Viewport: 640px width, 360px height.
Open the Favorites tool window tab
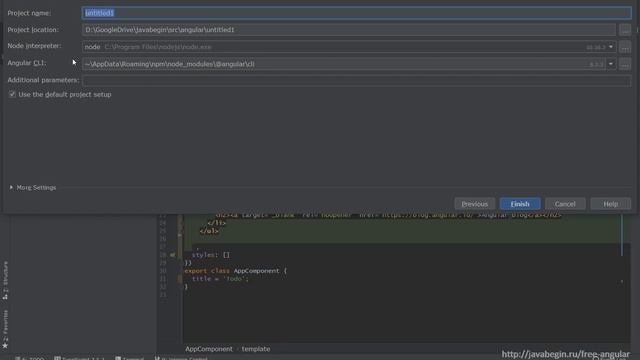(x=5, y=329)
